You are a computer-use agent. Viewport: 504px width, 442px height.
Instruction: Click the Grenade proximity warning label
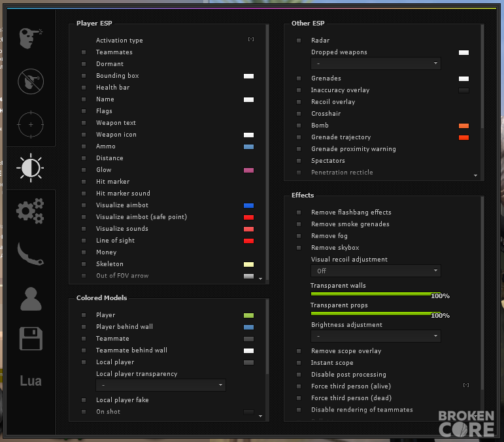(354, 149)
